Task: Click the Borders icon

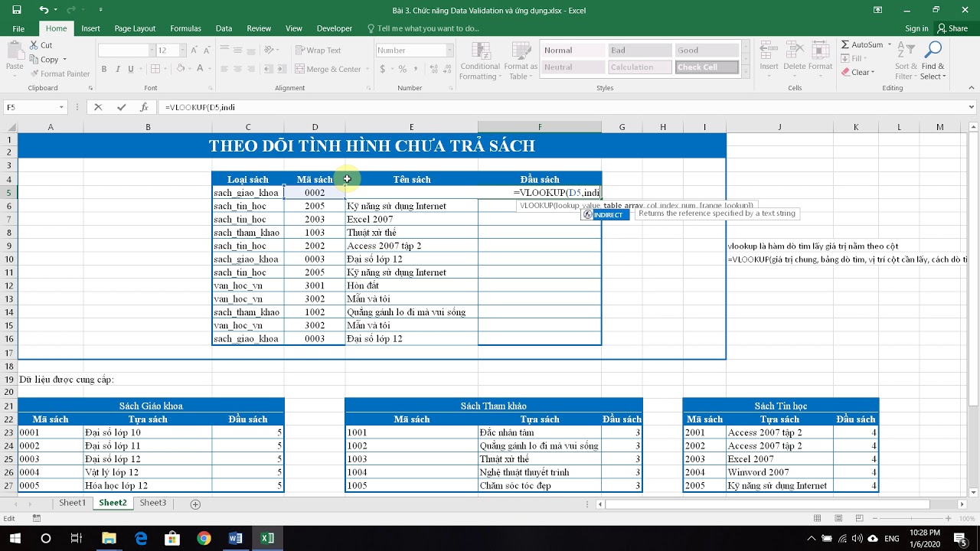Action: pyautogui.click(x=155, y=69)
